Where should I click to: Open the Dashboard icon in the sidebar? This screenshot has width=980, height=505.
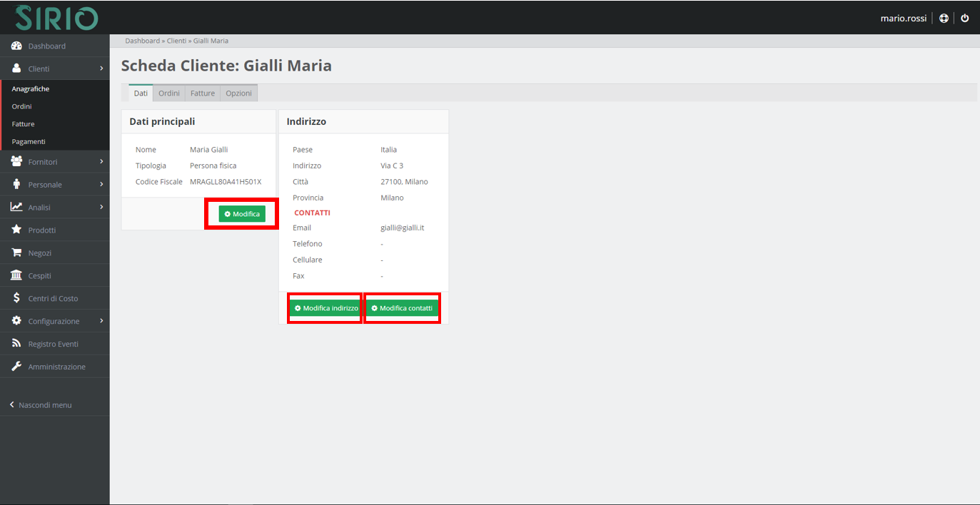16,46
